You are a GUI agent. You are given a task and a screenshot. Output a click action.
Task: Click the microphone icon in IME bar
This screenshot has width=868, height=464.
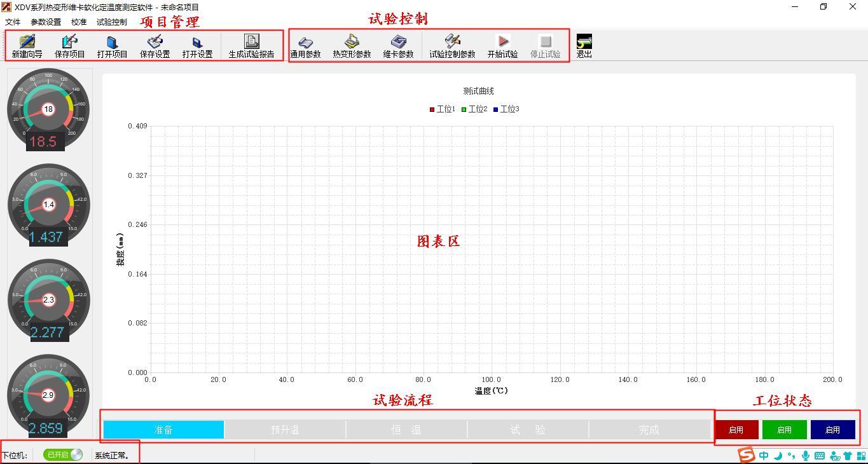pyautogui.click(x=806, y=455)
